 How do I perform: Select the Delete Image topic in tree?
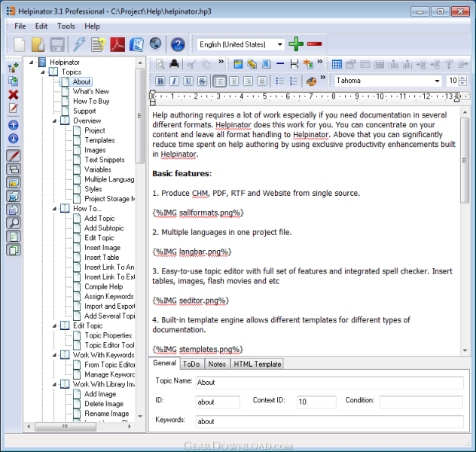(104, 404)
